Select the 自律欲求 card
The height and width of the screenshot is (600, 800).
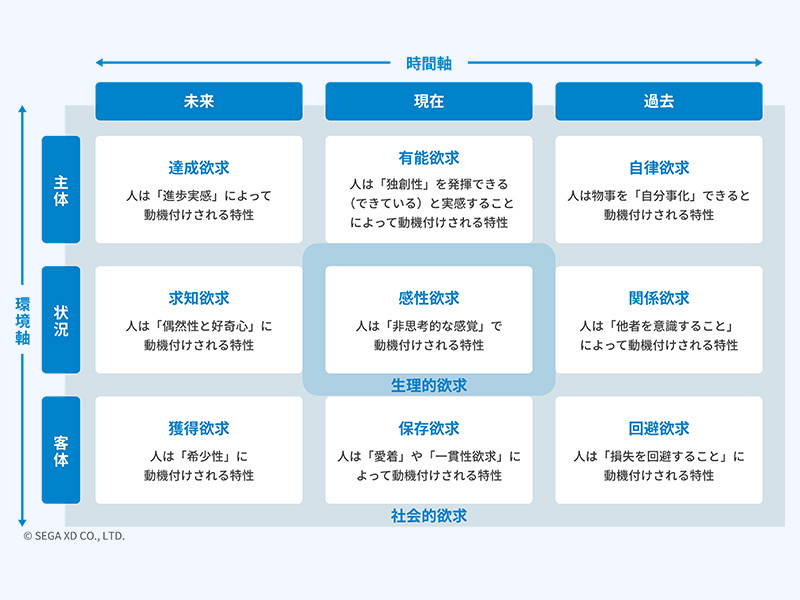(x=659, y=190)
